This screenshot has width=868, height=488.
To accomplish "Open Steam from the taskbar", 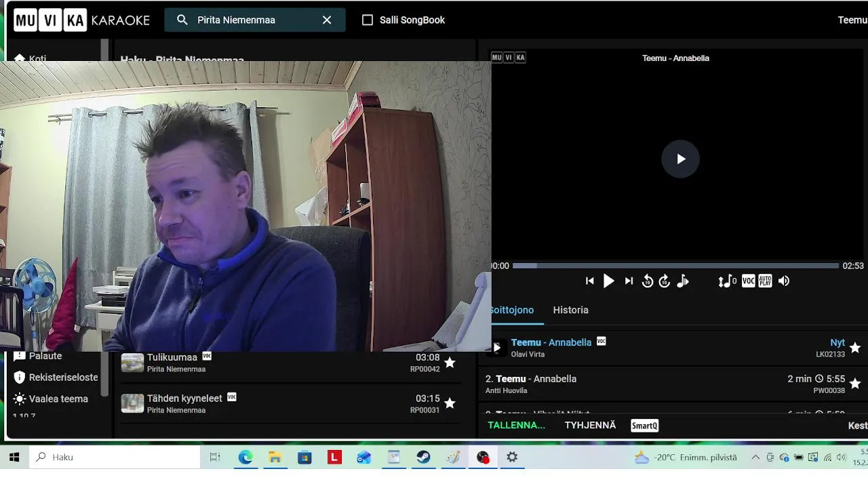I will 423,457.
